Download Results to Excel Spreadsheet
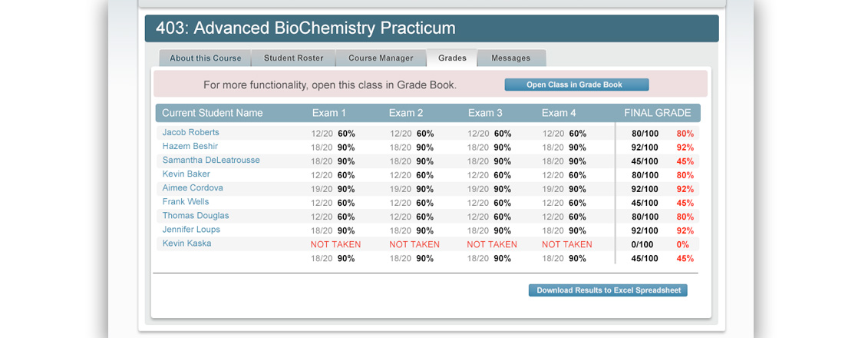 tap(607, 290)
